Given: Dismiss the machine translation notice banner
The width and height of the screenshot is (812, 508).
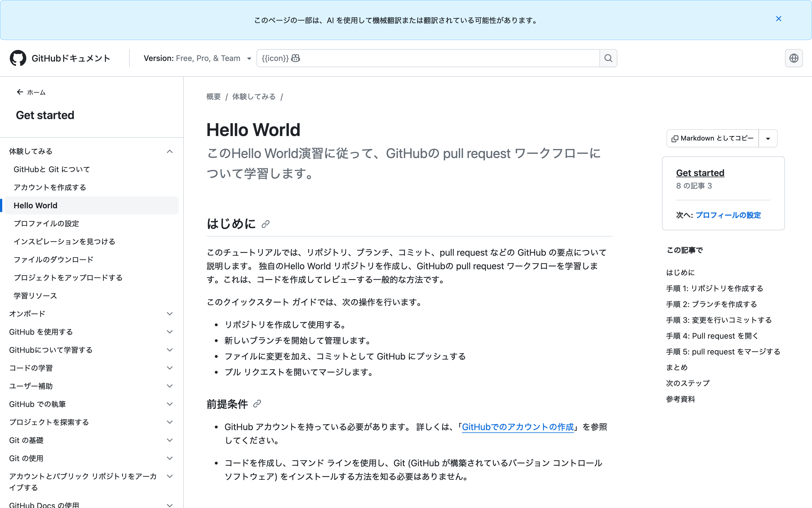Looking at the screenshot, I should pyautogui.click(x=778, y=19).
